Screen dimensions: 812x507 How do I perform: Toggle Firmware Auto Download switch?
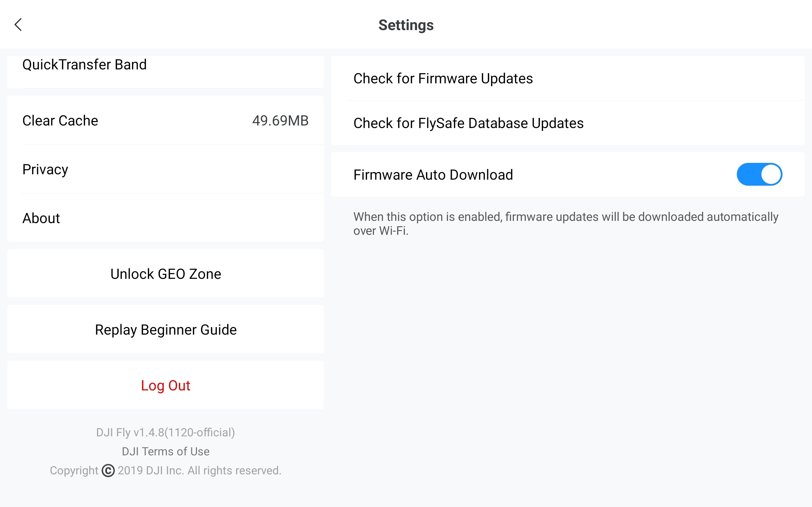pos(759,174)
